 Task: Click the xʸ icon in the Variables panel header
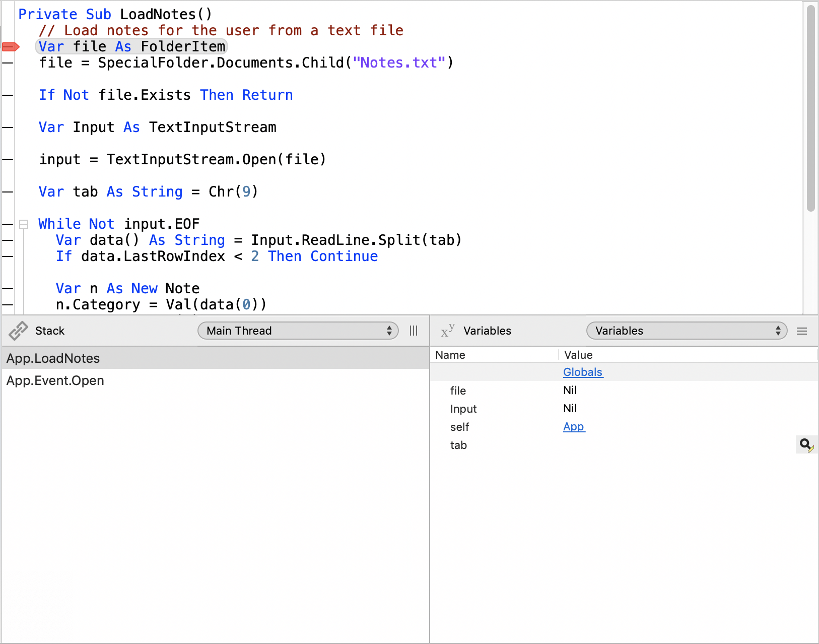[448, 331]
